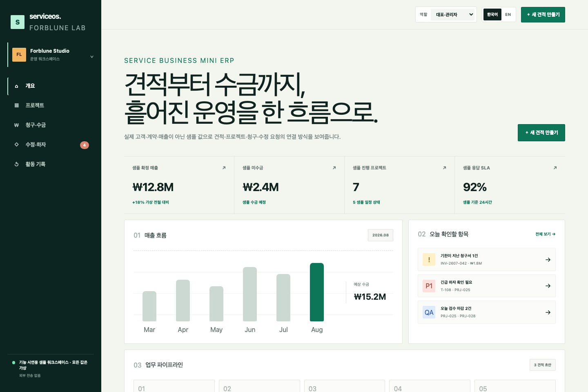Open the 샘플 확정 매출 card arrow
The image size is (588, 392).
(x=224, y=168)
